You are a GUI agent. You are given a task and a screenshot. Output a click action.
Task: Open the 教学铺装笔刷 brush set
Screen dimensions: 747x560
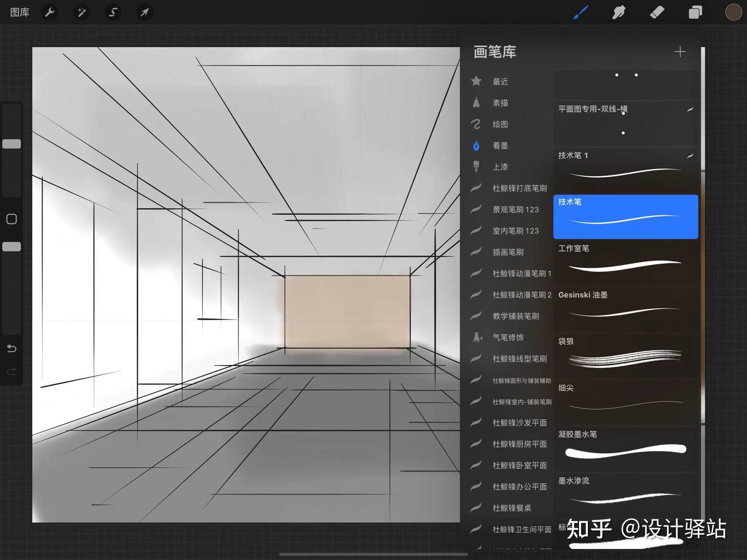510,316
